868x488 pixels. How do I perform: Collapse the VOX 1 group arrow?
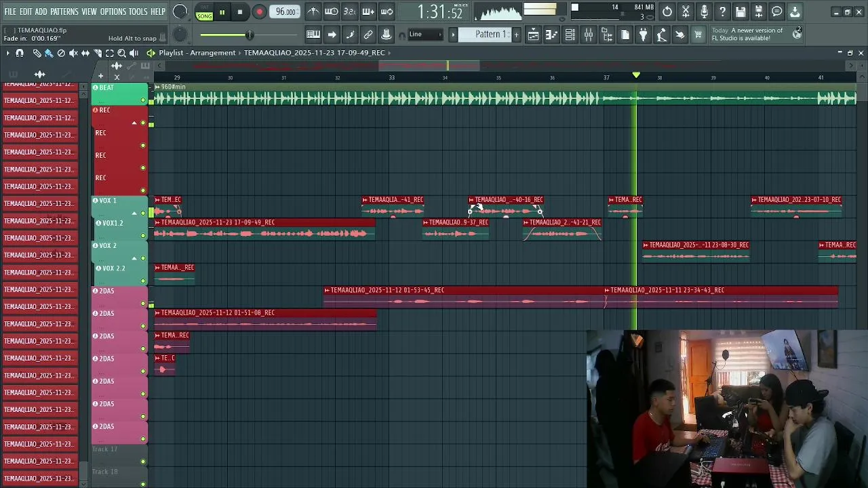[x=134, y=213]
